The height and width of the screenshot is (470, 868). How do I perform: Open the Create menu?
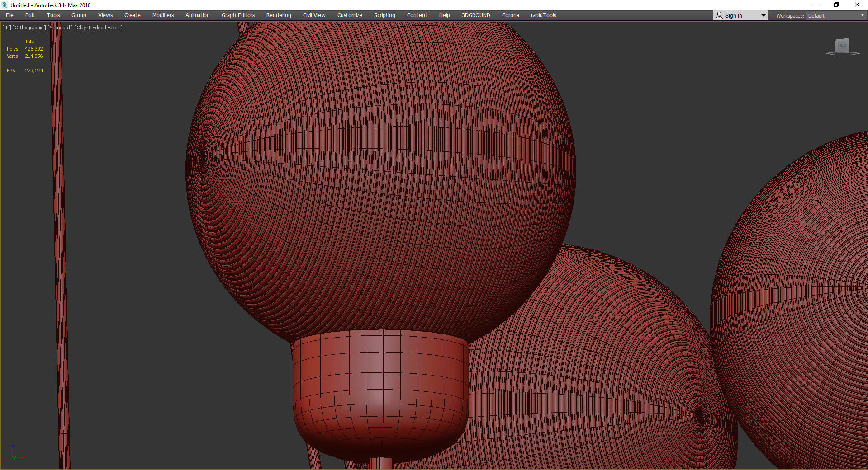click(133, 15)
